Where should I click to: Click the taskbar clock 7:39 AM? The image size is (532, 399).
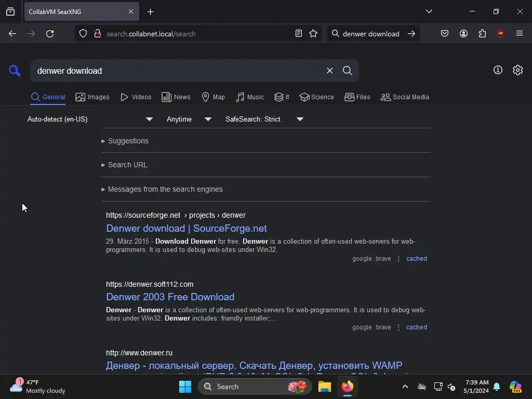point(476,387)
